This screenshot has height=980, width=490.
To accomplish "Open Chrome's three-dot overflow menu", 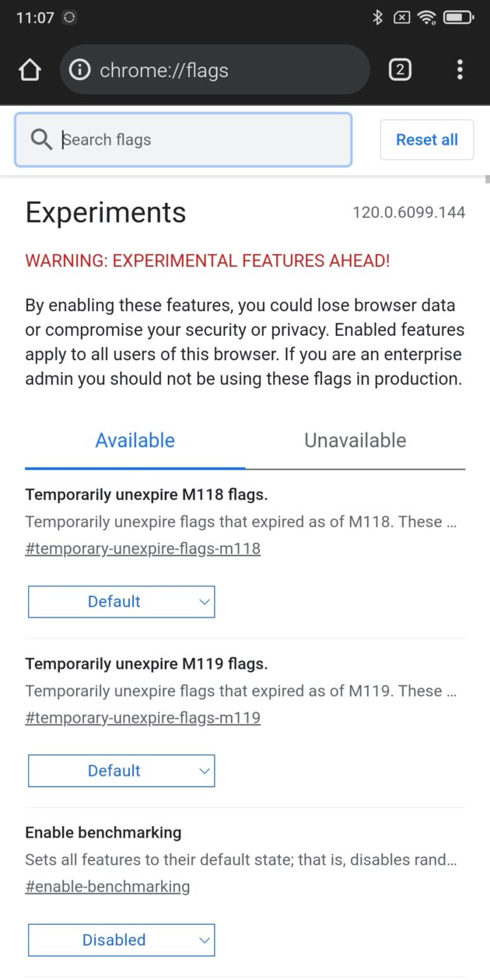I will (x=460, y=70).
